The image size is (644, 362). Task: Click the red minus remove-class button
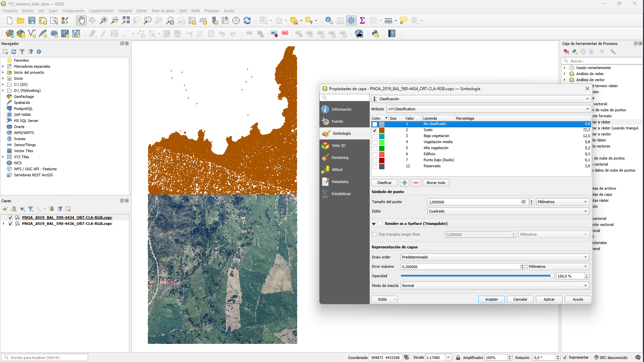tap(416, 183)
